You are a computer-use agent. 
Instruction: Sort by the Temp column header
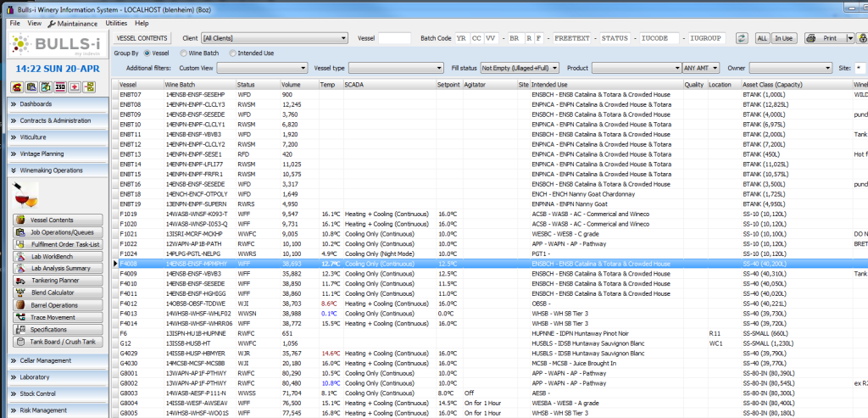tap(331, 85)
